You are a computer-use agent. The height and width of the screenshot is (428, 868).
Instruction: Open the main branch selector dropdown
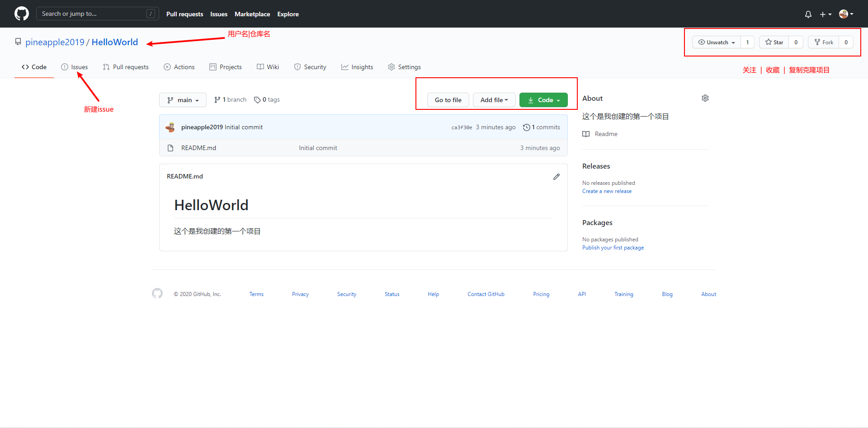[183, 100]
